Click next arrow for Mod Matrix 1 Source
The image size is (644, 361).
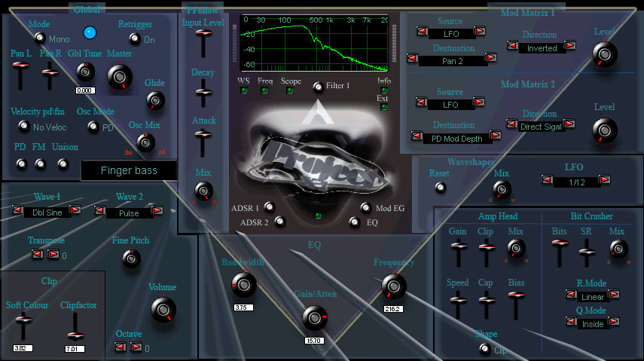point(479,31)
